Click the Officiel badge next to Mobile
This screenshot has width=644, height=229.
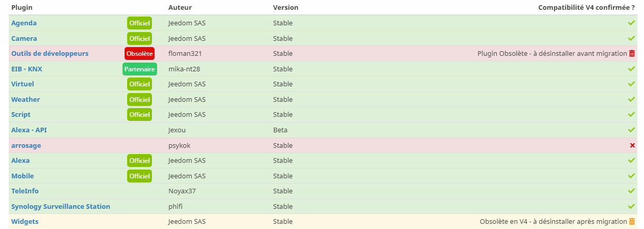[140, 176]
